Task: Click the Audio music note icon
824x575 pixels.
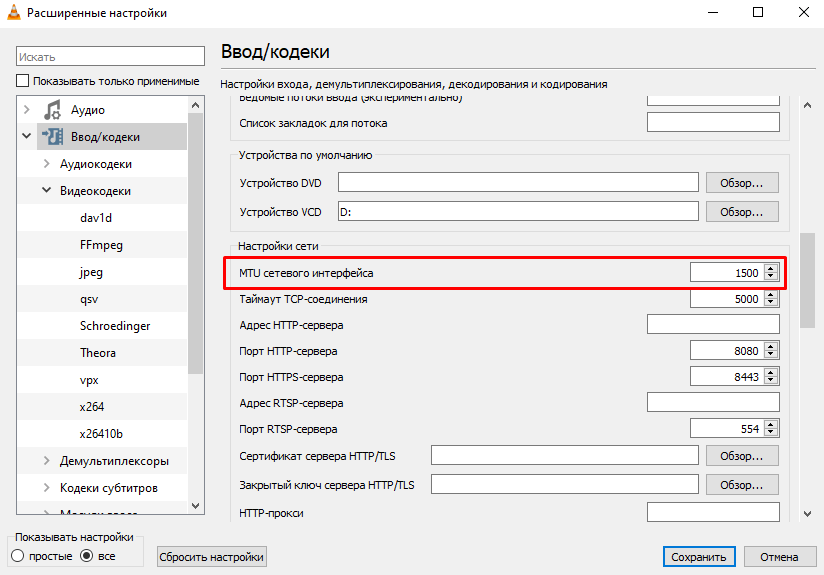Action: click(52, 110)
